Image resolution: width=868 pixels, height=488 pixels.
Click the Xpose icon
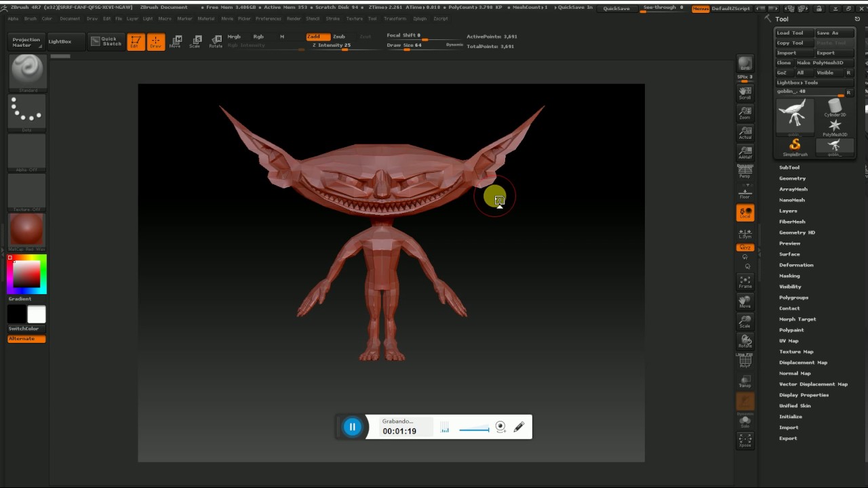(745, 441)
